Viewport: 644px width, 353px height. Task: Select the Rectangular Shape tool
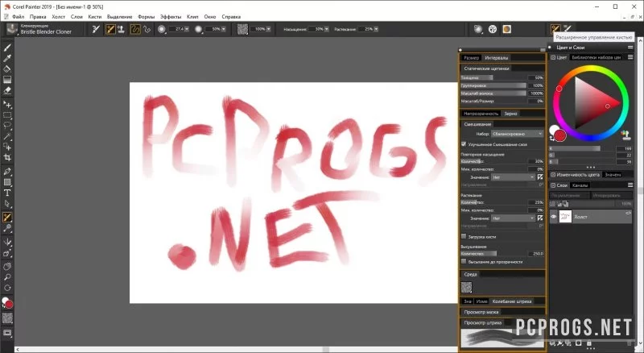pos(7,182)
